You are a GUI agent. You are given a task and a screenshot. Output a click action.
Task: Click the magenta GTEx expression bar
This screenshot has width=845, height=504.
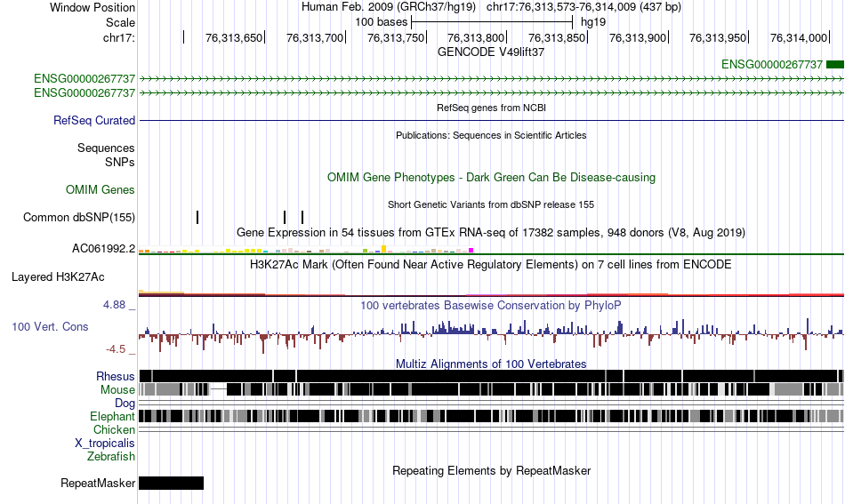pyautogui.click(x=471, y=251)
